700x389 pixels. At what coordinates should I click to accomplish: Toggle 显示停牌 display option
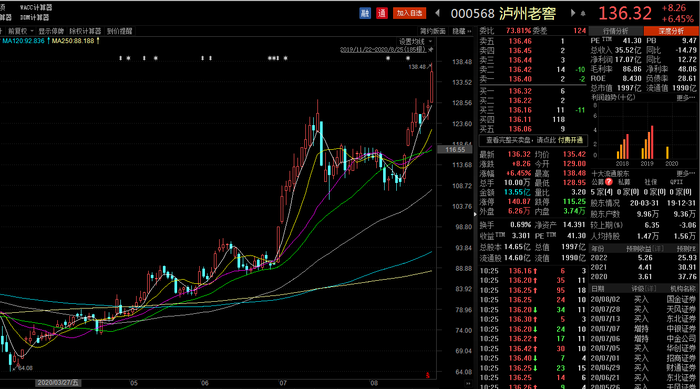click(x=51, y=31)
